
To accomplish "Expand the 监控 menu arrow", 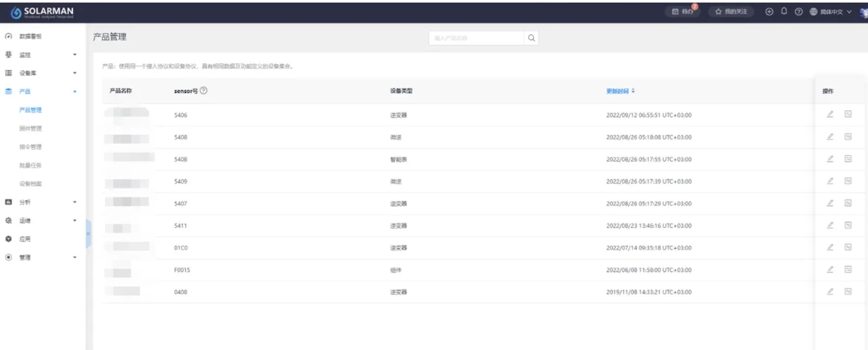I will click(75, 55).
